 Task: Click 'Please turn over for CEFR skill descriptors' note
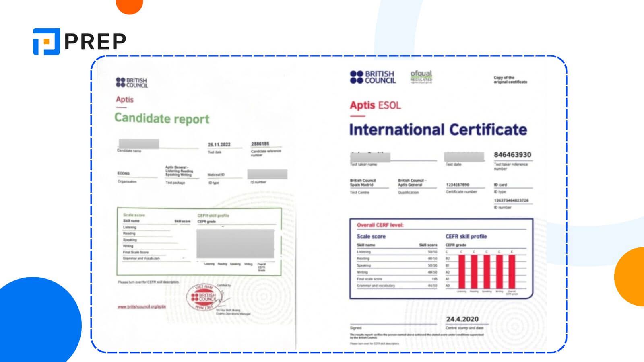tap(149, 282)
